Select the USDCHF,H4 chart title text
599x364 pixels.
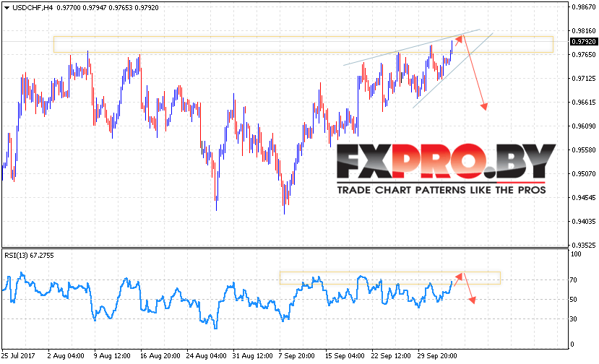[x=32, y=8]
